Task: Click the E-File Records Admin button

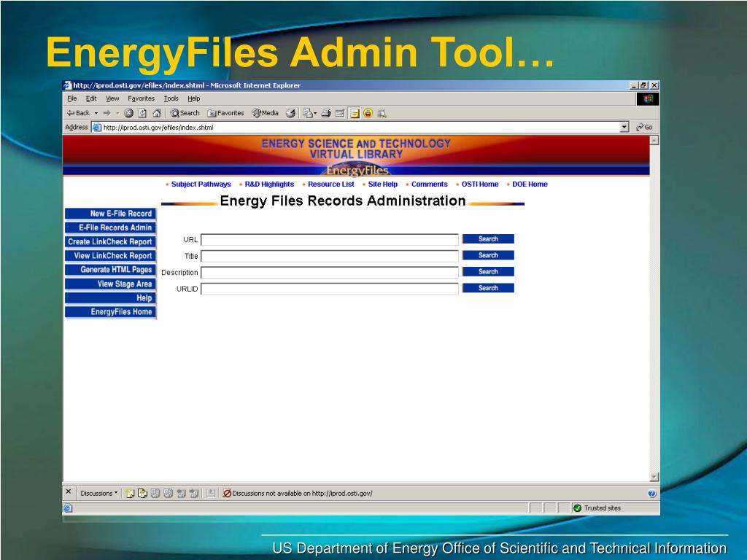Action: pyautogui.click(x=111, y=227)
